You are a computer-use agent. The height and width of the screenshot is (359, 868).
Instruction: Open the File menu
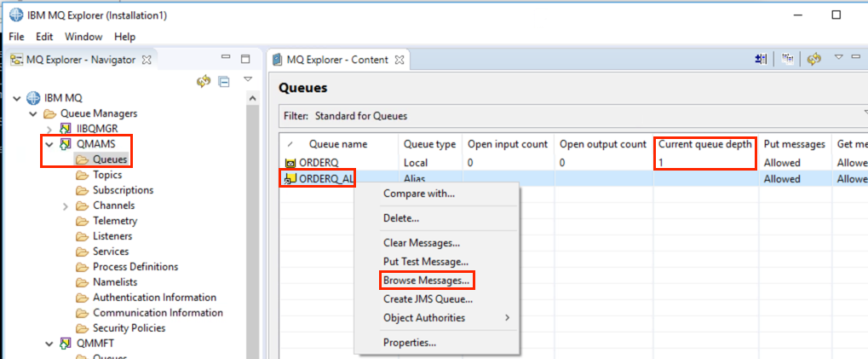[16, 38]
